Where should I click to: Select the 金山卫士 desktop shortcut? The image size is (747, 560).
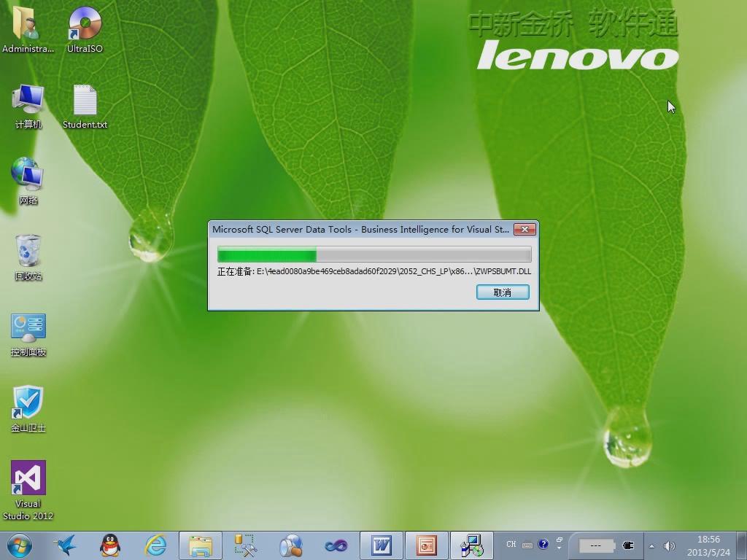point(28,410)
